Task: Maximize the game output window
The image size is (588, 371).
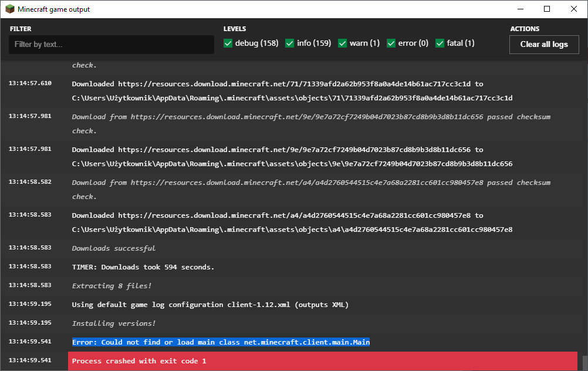Action: click(x=547, y=9)
